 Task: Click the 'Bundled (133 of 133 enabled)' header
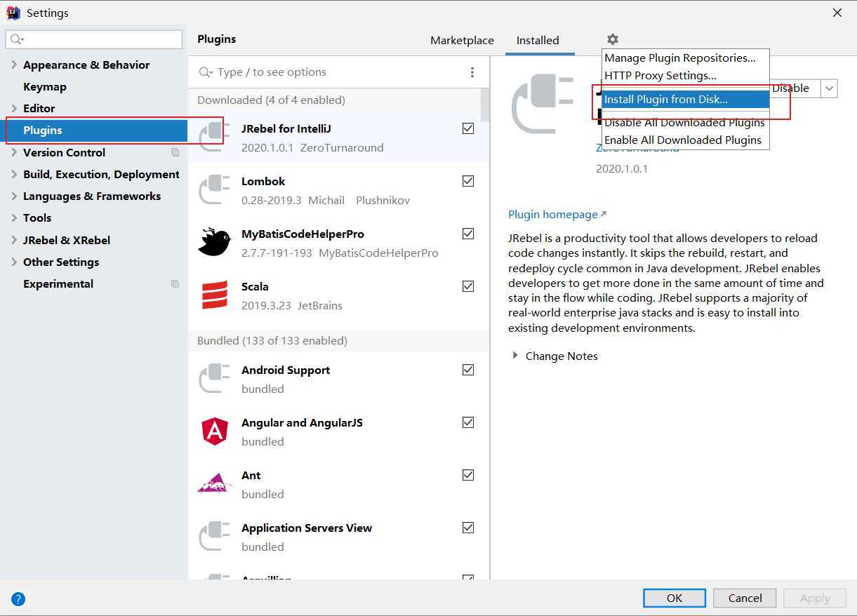click(x=272, y=341)
